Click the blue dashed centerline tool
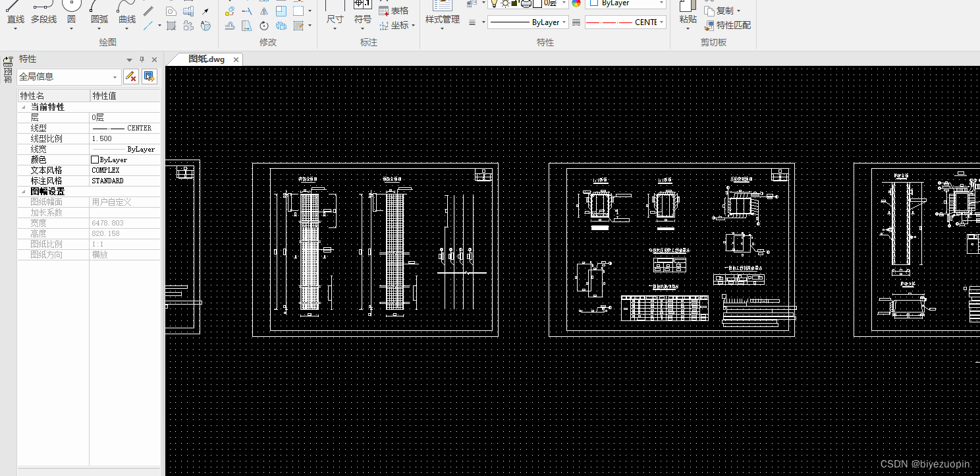The width and height of the screenshot is (980, 476). click(x=148, y=26)
